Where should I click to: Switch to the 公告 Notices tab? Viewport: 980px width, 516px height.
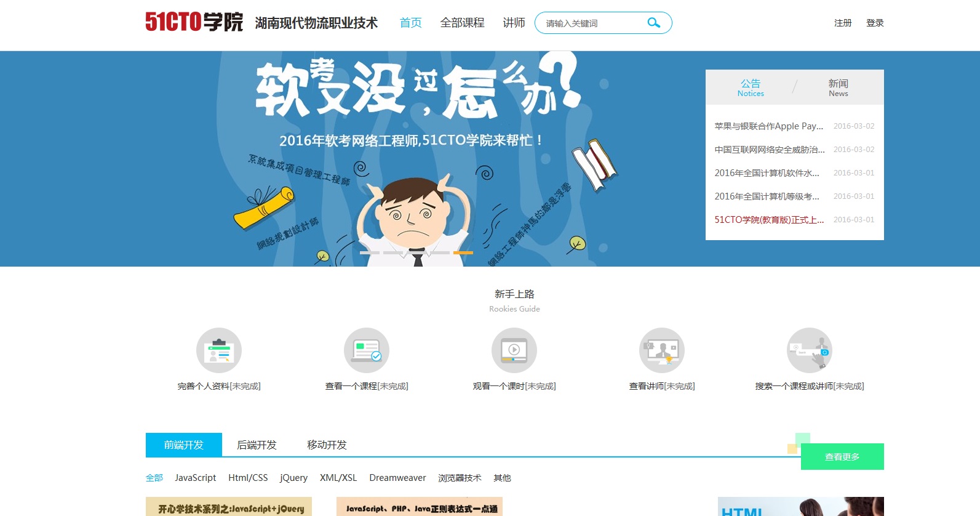751,87
